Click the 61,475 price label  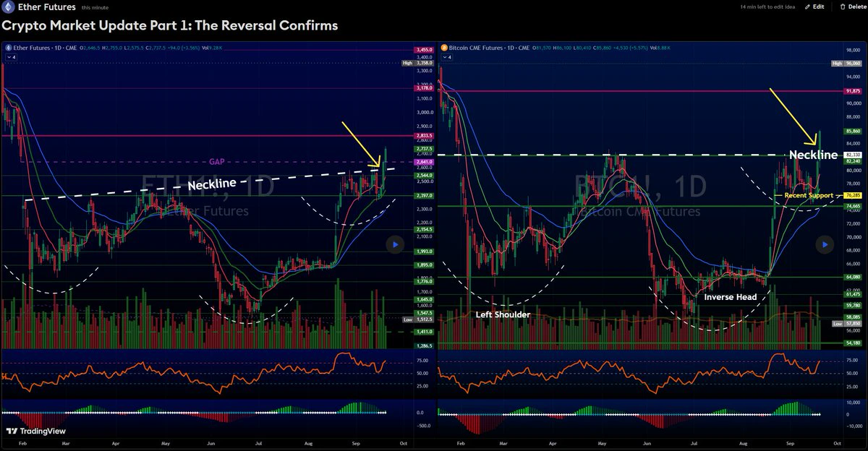click(852, 294)
